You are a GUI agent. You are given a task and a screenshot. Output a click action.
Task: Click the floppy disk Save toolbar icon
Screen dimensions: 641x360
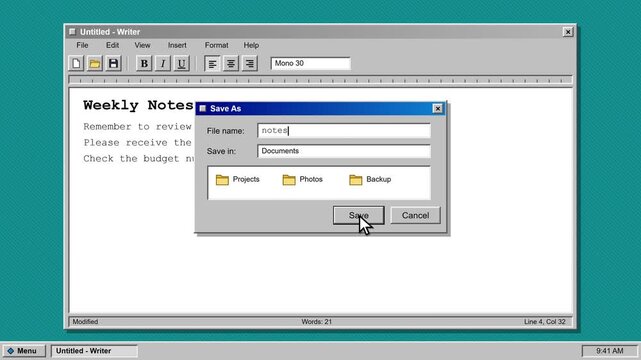pyautogui.click(x=113, y=63)
